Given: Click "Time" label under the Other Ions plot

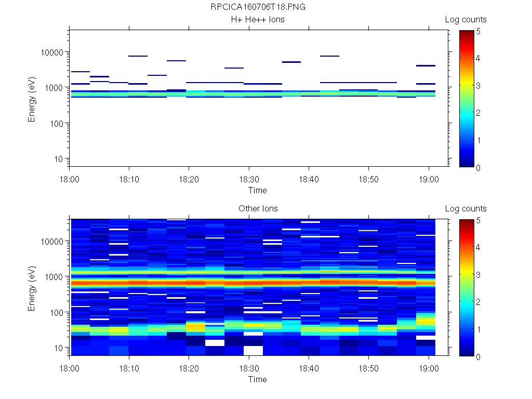Looking at the screenshot, I should tap(258, 379).
